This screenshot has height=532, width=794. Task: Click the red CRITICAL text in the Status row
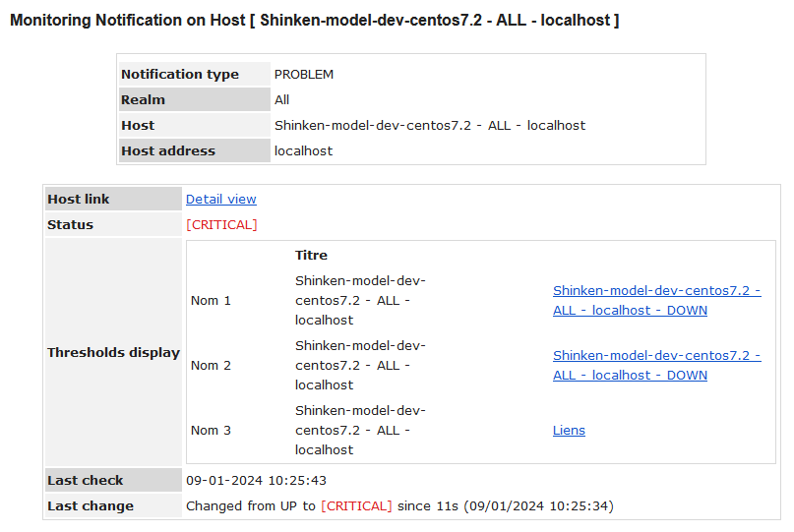pyautogui.click(x=221, y=224)
